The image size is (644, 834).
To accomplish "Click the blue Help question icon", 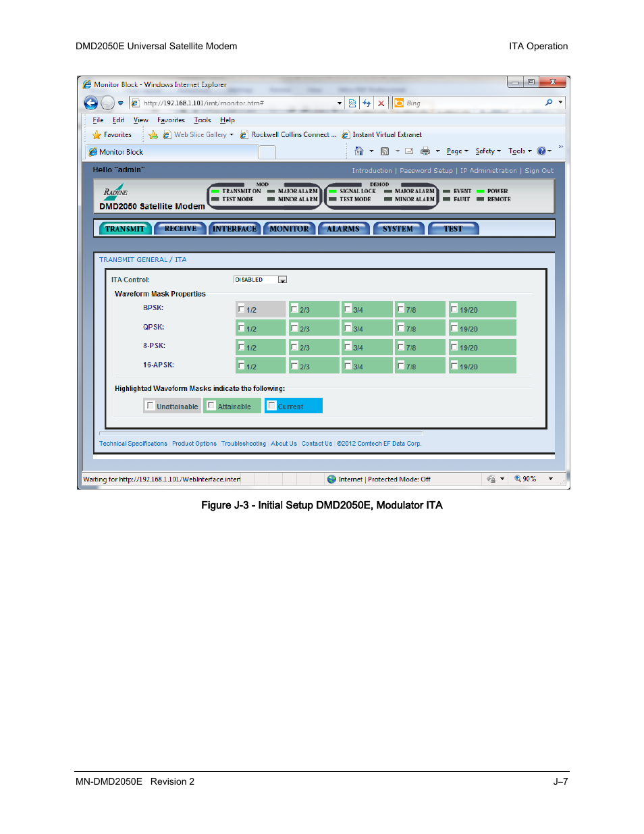I will coord(541,151).
